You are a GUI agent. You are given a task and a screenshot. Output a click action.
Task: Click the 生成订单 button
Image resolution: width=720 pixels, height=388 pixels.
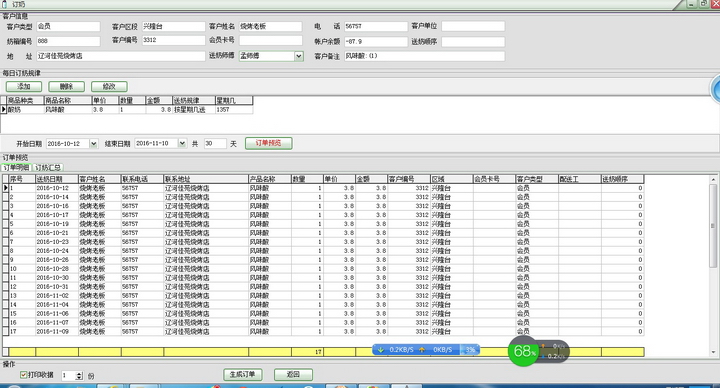coord(243,375)
